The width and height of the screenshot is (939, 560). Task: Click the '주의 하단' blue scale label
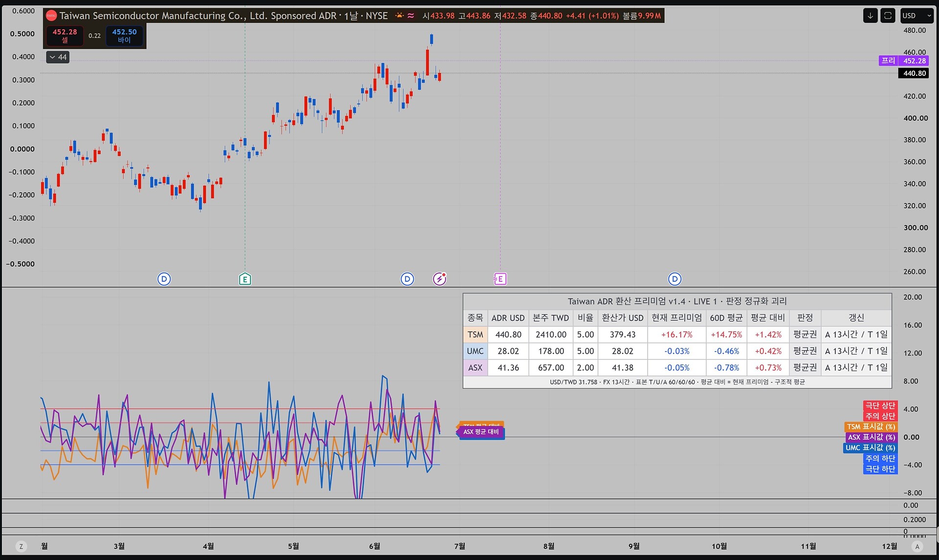point(880,458)
